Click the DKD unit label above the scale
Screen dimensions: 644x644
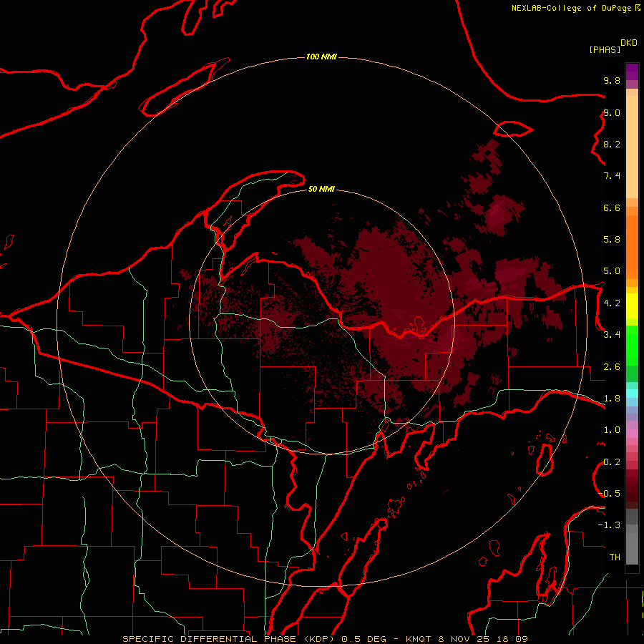[629, 43]
